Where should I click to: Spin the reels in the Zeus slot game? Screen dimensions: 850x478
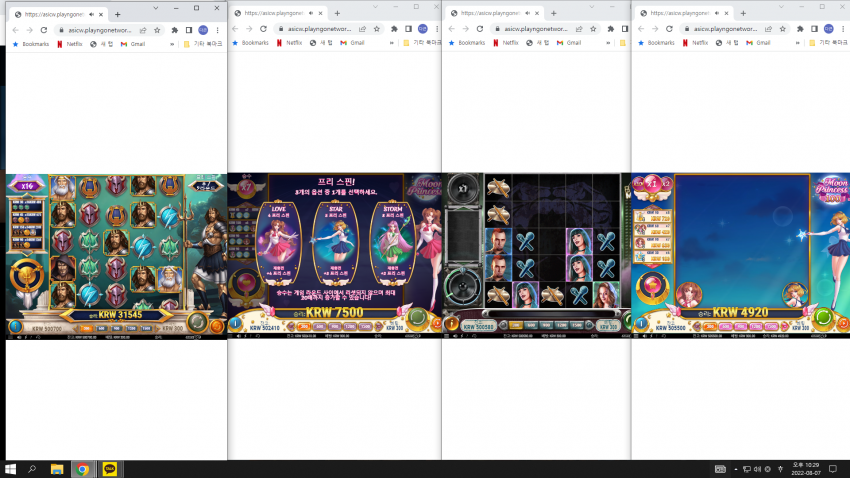coord(197,322)
